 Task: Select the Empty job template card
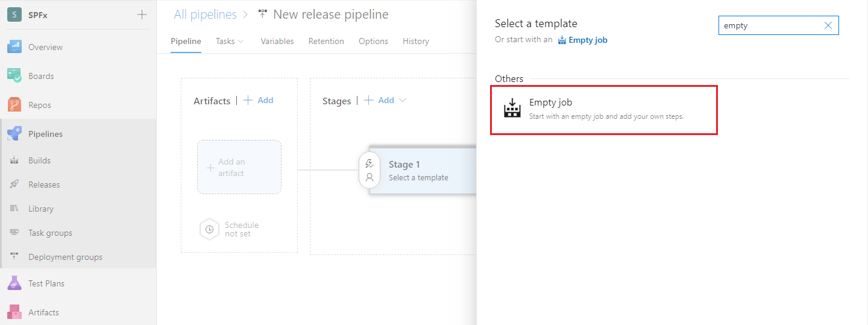[603, 110]
